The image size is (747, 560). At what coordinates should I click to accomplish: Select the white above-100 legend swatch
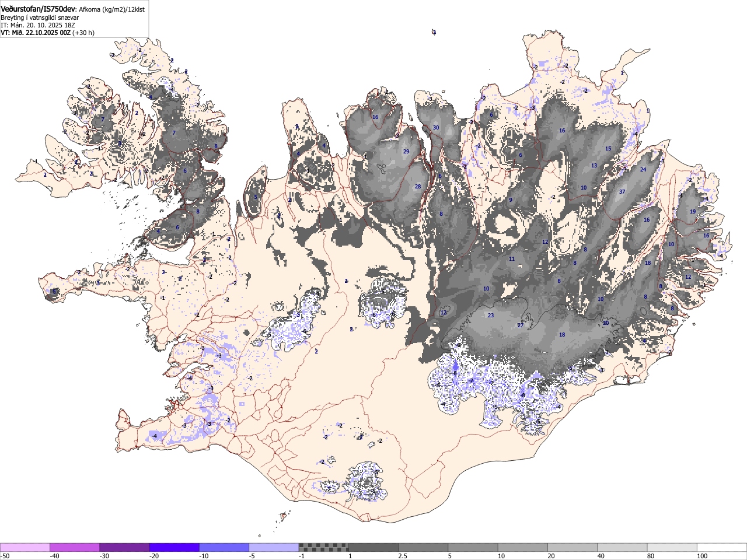[722, 547]
